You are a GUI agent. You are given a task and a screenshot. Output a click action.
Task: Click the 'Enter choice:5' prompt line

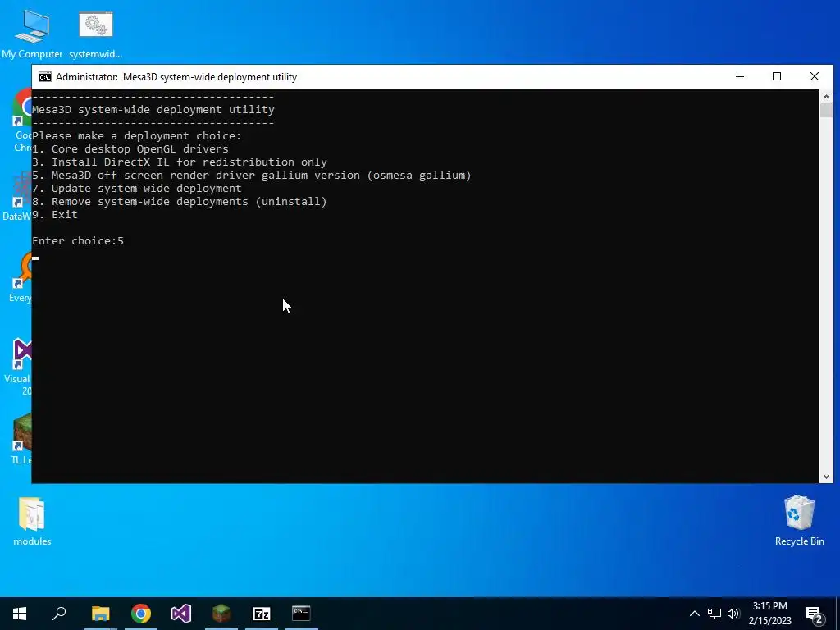point(78,240)
